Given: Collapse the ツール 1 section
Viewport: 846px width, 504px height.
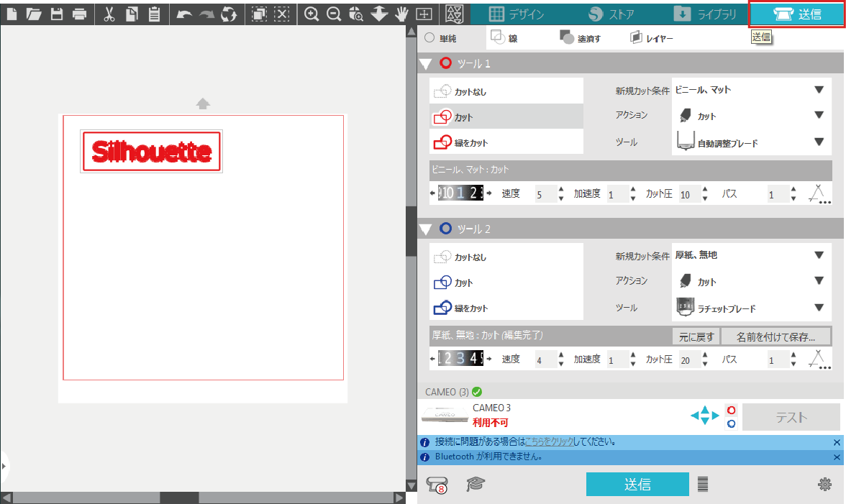Looking at the screenshot, I should [426, 63].
